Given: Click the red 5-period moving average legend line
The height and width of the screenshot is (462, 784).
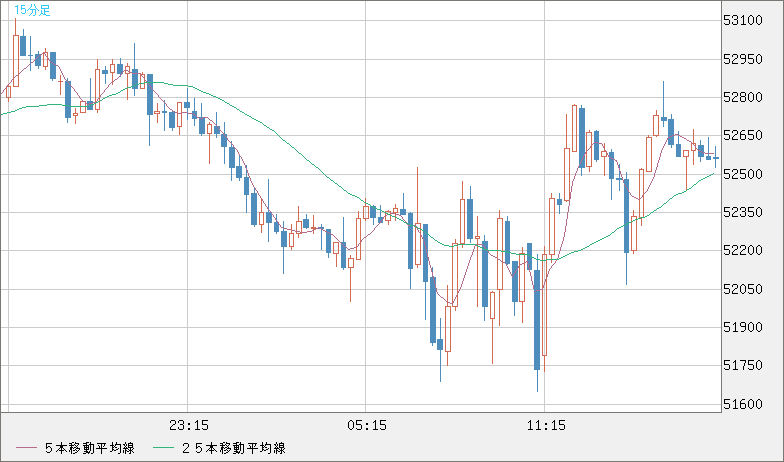Looking at the screenshot, I should coord(26,448).
